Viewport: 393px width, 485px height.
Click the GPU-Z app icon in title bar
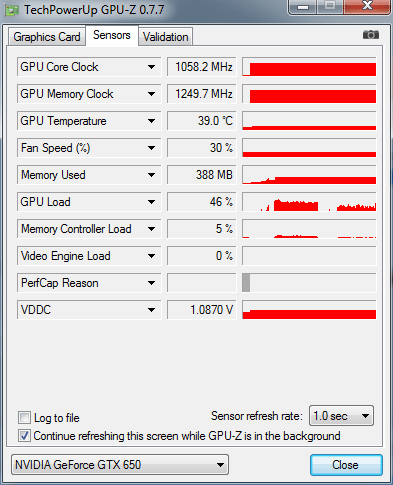click(x=12, y=11)
